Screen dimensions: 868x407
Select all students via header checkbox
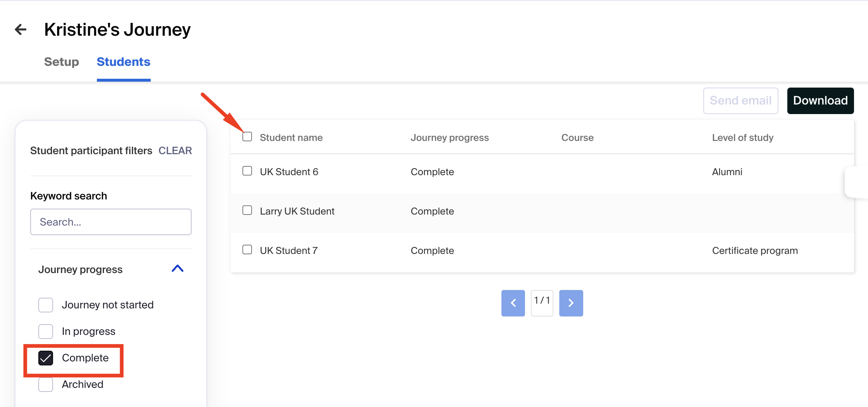pyautogui.click(x=247, y=137)
